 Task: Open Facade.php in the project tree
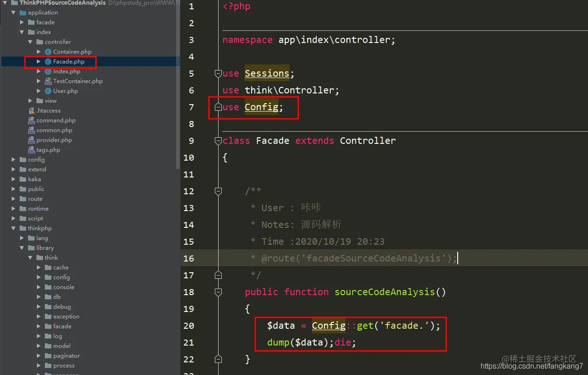coord(69,62)
